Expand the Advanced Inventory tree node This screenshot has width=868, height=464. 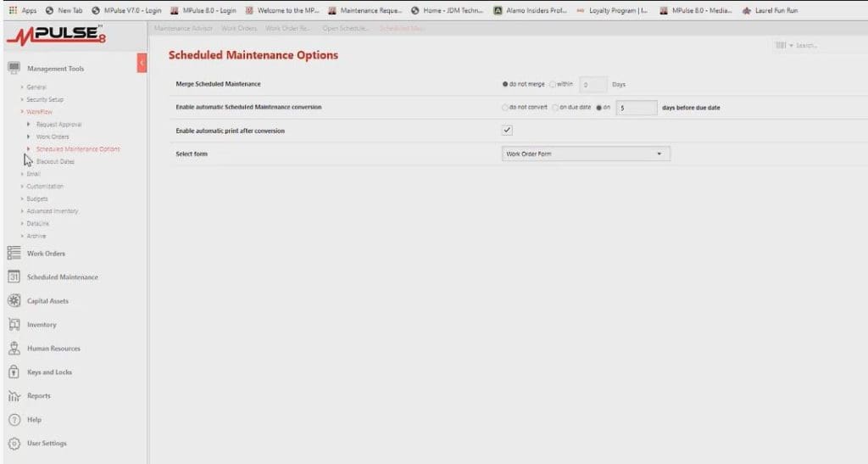pyautogui.click(x=22, y=211)
